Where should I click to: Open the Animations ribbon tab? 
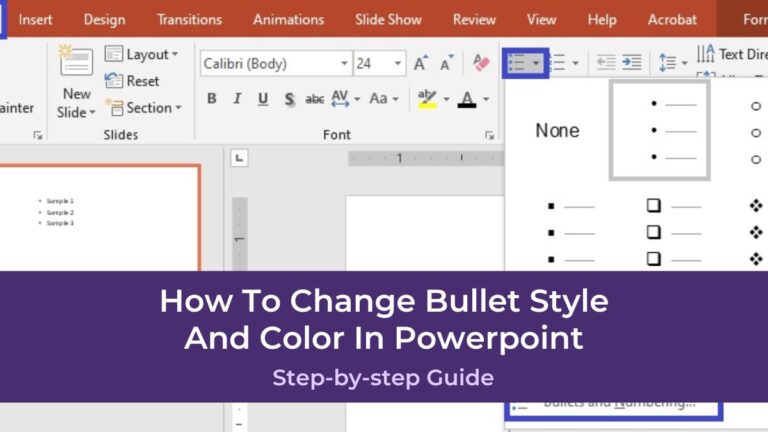287,19
